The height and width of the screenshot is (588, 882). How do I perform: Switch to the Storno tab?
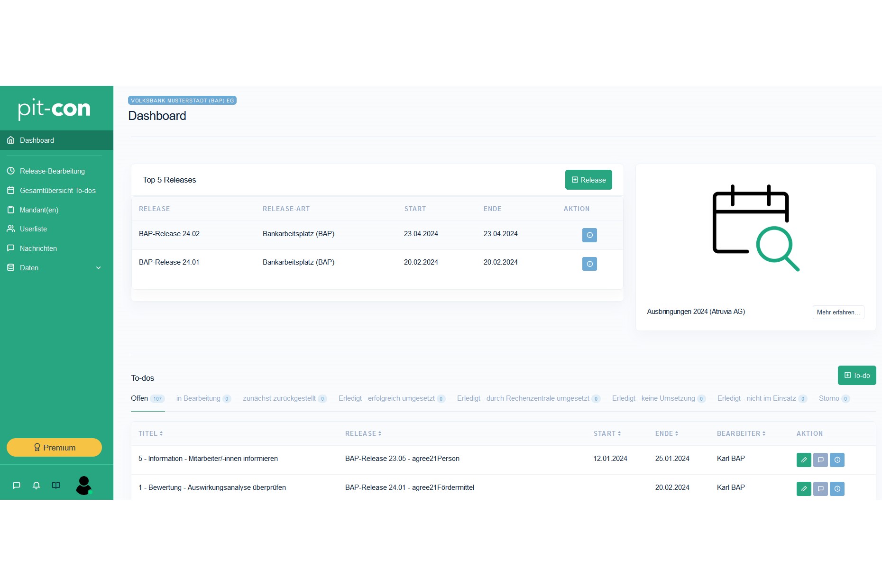(834, 398)
